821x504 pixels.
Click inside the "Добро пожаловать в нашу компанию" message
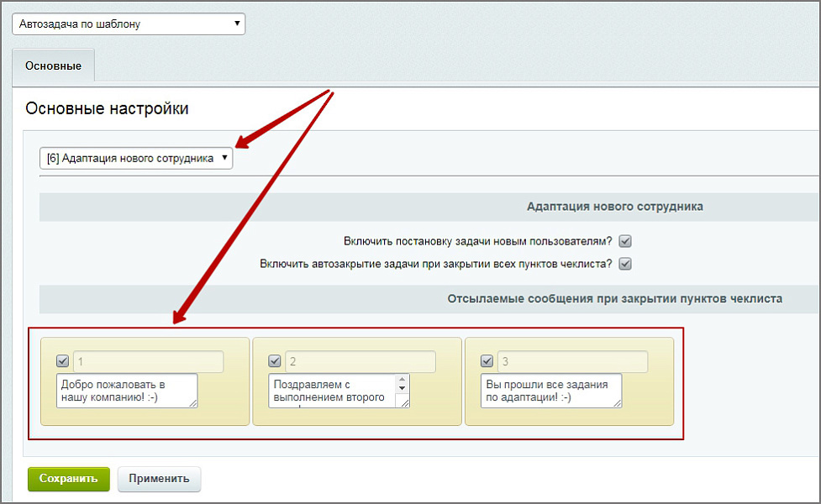click(x=124, y=390)
